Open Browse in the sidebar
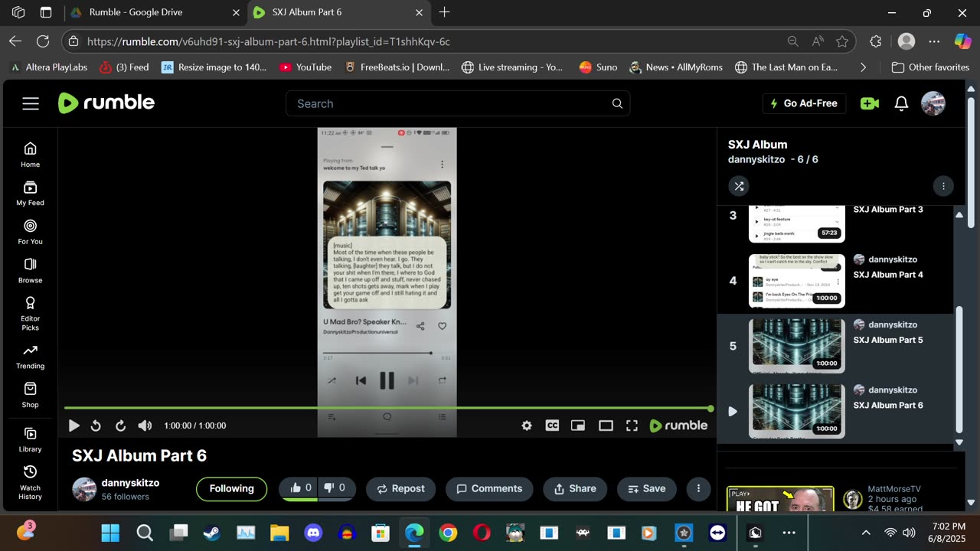 31,270
